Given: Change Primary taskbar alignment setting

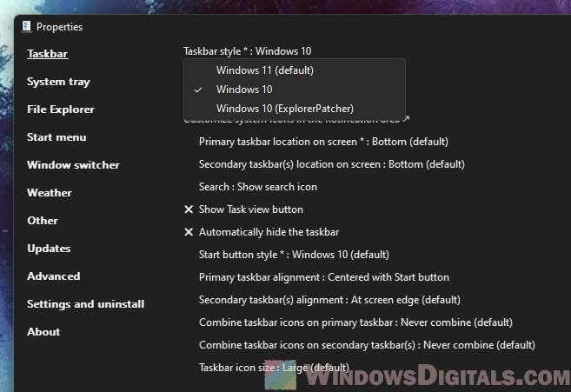Looking at the screenshot, I should click(323, 277).
